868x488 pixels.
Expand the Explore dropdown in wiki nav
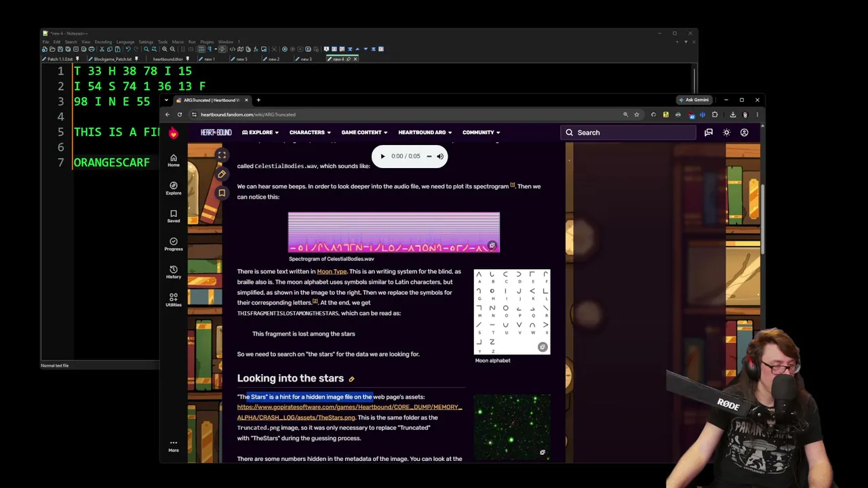pyautogui.click(x=260, y=133)
